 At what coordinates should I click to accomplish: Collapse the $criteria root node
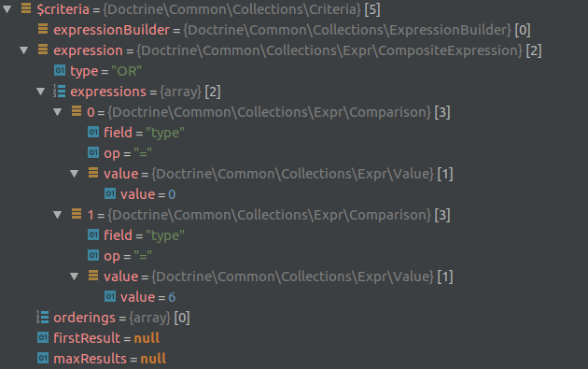pos(7,9)
